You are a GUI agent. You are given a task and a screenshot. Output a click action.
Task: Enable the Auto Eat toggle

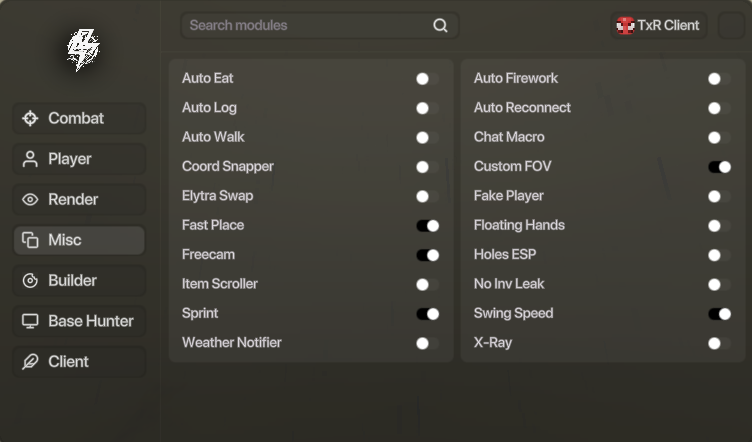click(428, 79)
